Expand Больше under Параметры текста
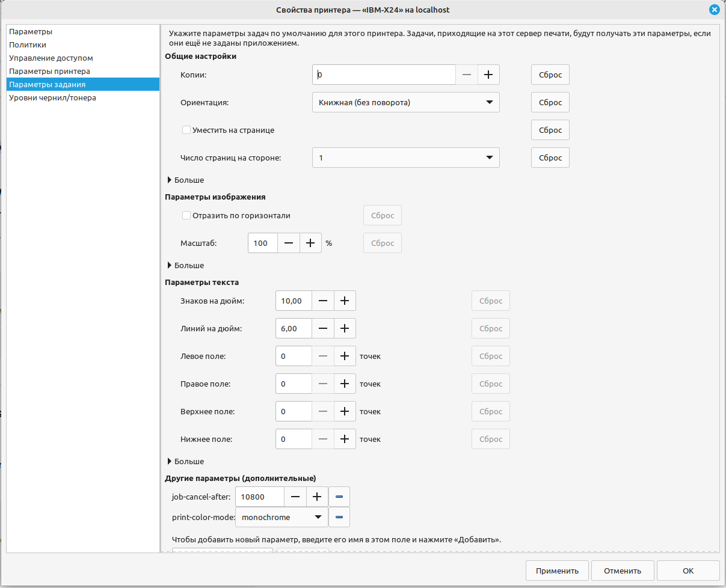 point(186,461)
